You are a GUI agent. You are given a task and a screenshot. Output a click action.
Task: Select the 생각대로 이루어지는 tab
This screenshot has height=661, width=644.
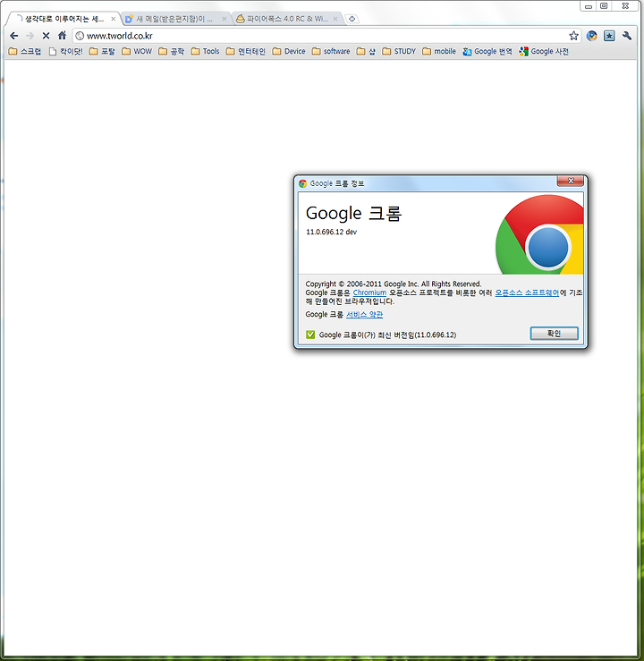pos(64,19)
